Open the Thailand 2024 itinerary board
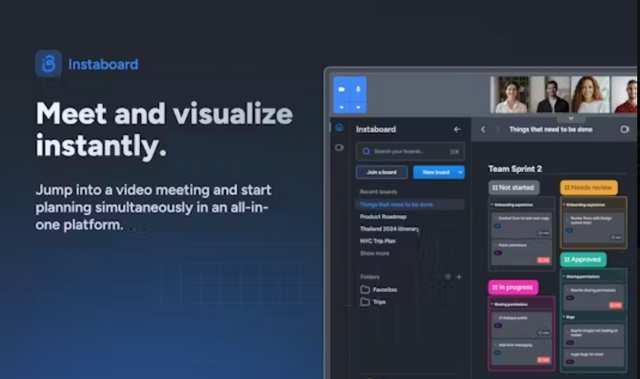The image size is (640, 379). 389,229
